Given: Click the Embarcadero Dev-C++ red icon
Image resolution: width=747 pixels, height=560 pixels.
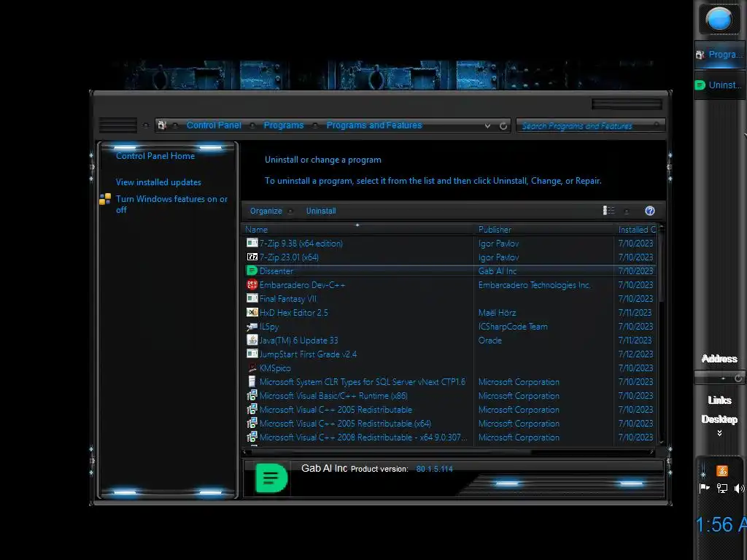Looking at the screenshot, I should tap(252, 284).
